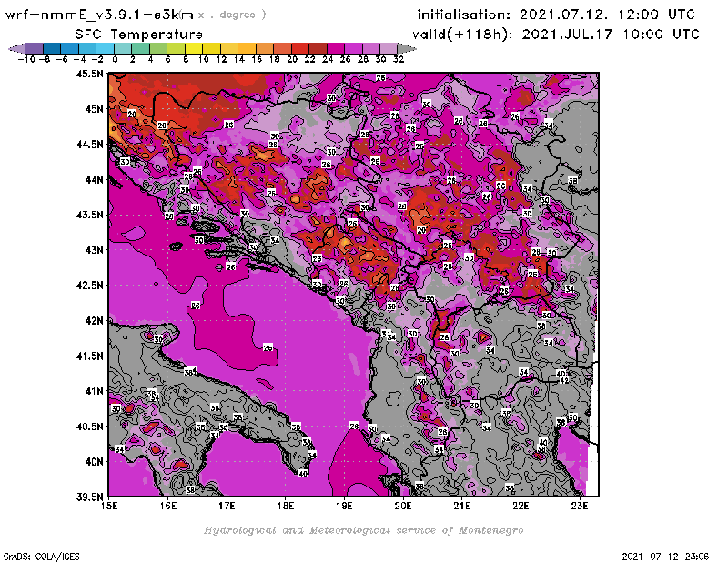Click the 19E longitude axis label

click(x=345, y=506)
